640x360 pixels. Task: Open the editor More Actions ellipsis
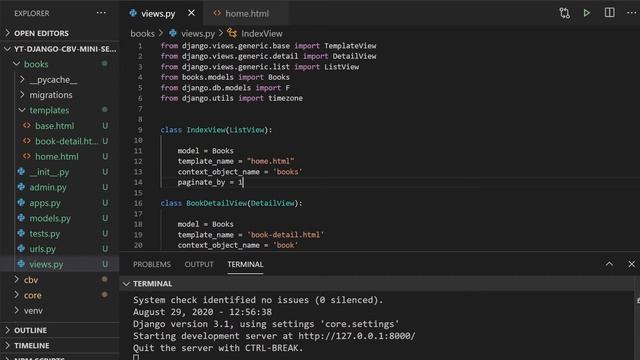tap(631, 13)
